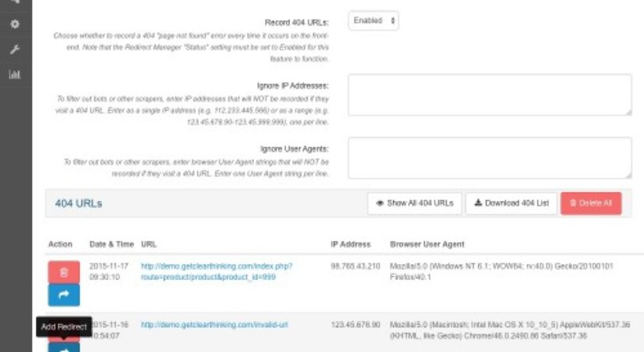Open the wrench tools menu in sidebar
This screenshot has height=352, width=644.
14,50
